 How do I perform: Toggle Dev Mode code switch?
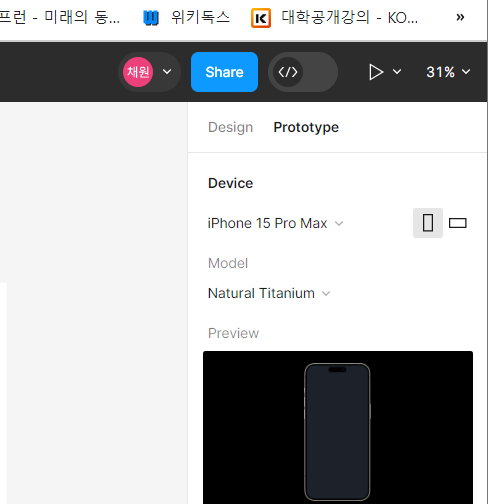(x=303, y=72)
